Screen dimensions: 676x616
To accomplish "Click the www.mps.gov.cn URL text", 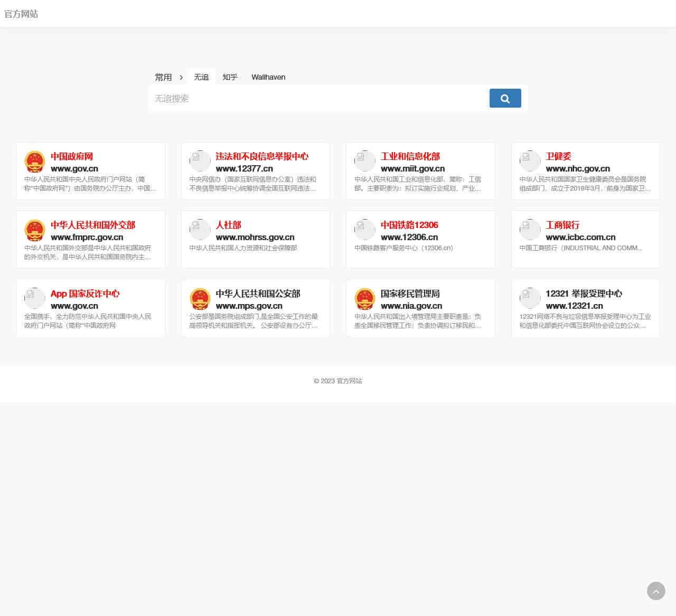I will pyautogui.click(x=249, y=306).
